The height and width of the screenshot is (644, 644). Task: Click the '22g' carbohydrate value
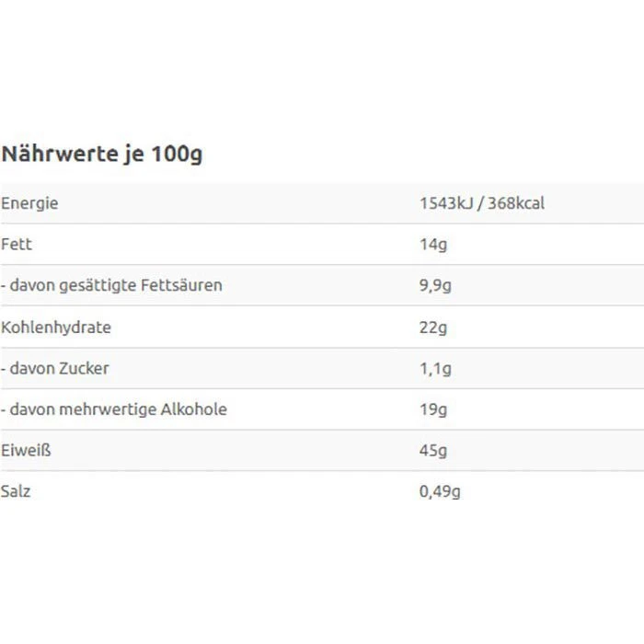coord(432,327)
